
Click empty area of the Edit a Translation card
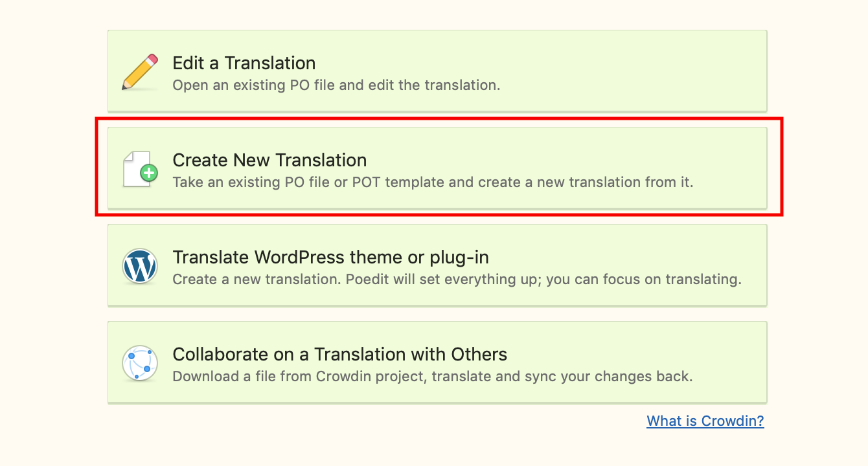(635, 71)
